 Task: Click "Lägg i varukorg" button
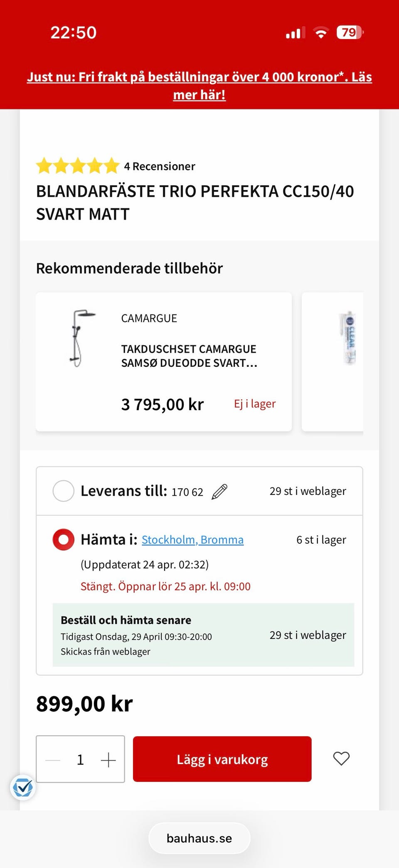tap(222, 759)
